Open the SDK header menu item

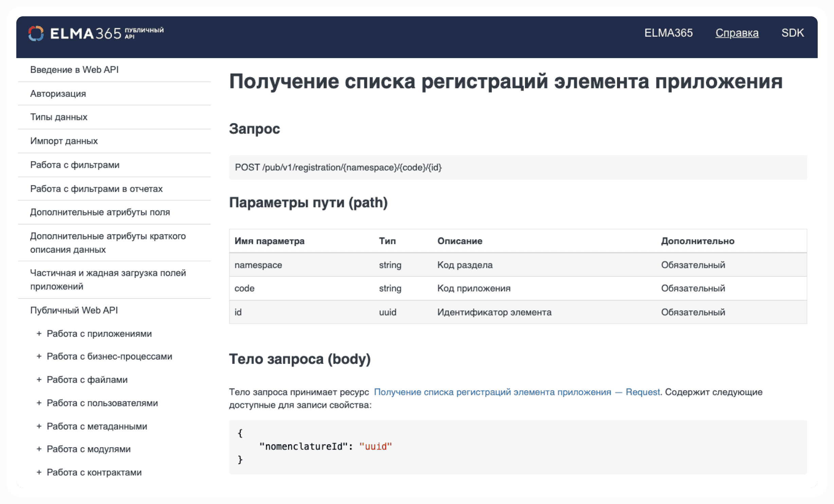pos(793,33)
